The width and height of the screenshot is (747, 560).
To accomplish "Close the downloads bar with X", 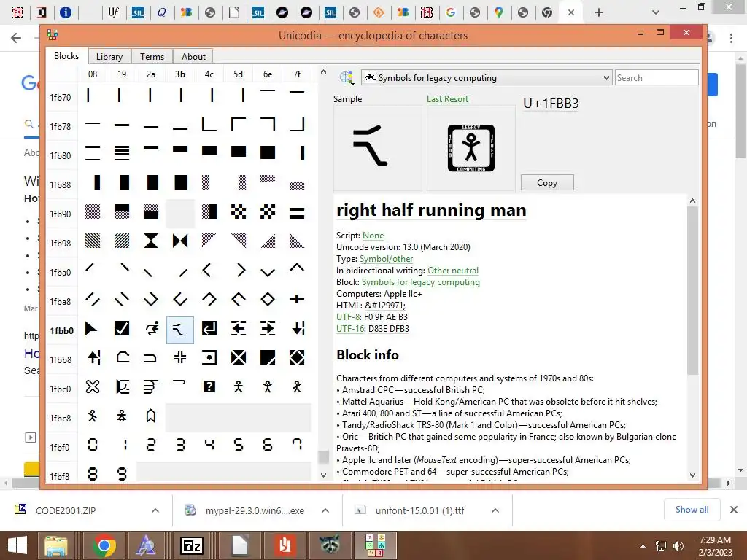I will (x=734, y=510).
